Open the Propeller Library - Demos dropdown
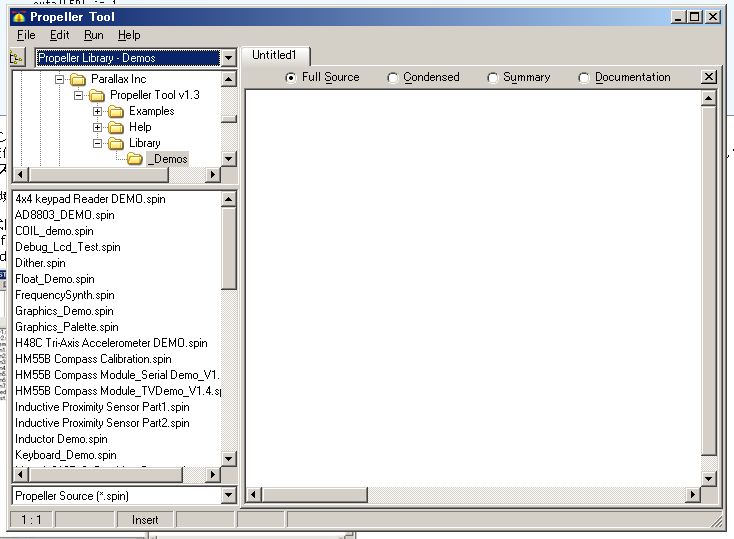734x539 pixels. [229, 58]
